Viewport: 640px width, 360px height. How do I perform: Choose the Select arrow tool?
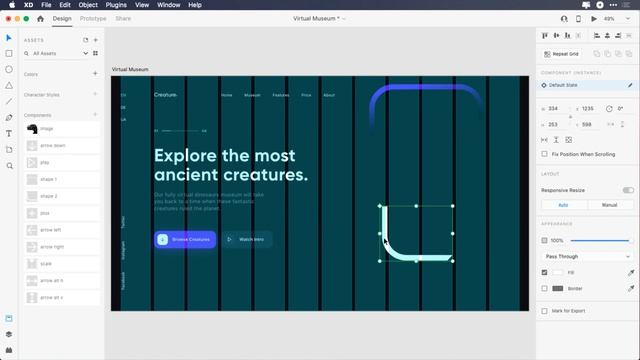9,38
